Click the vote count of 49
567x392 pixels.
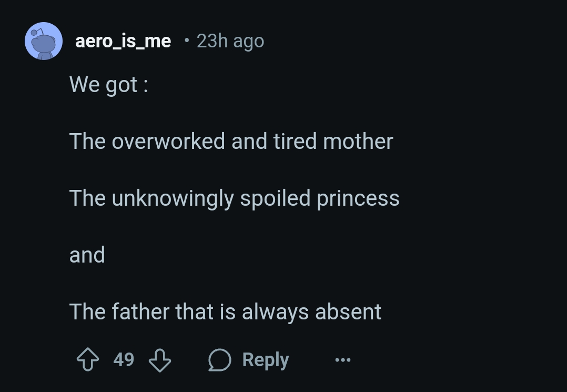tap(124, 359)
